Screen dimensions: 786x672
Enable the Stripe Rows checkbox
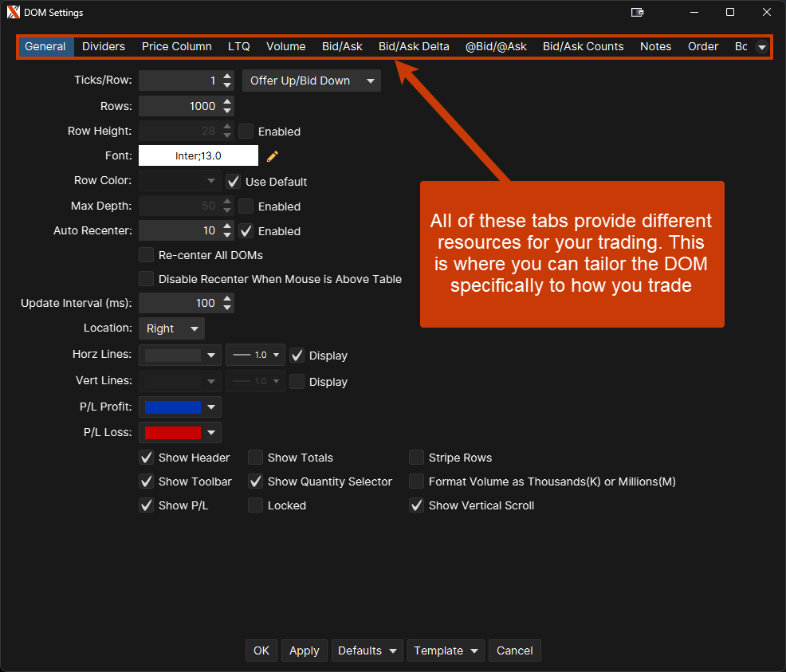pyautogui.click(x=416, y=458)
